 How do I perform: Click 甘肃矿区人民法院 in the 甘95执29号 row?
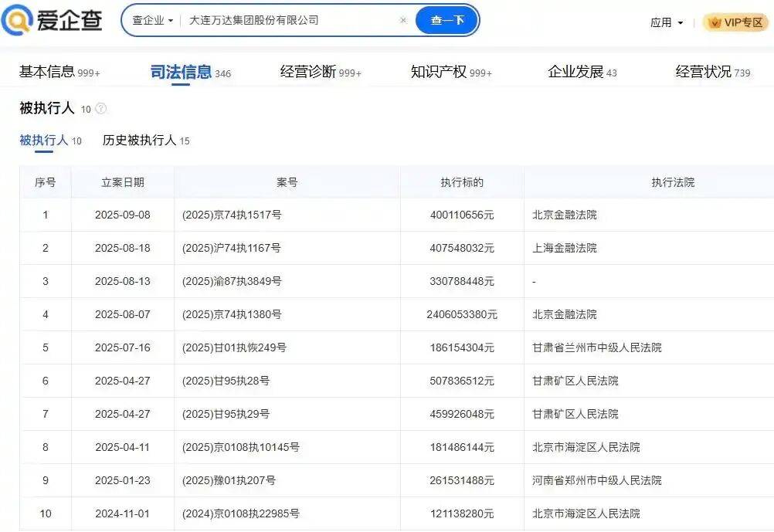pos(575,414)
